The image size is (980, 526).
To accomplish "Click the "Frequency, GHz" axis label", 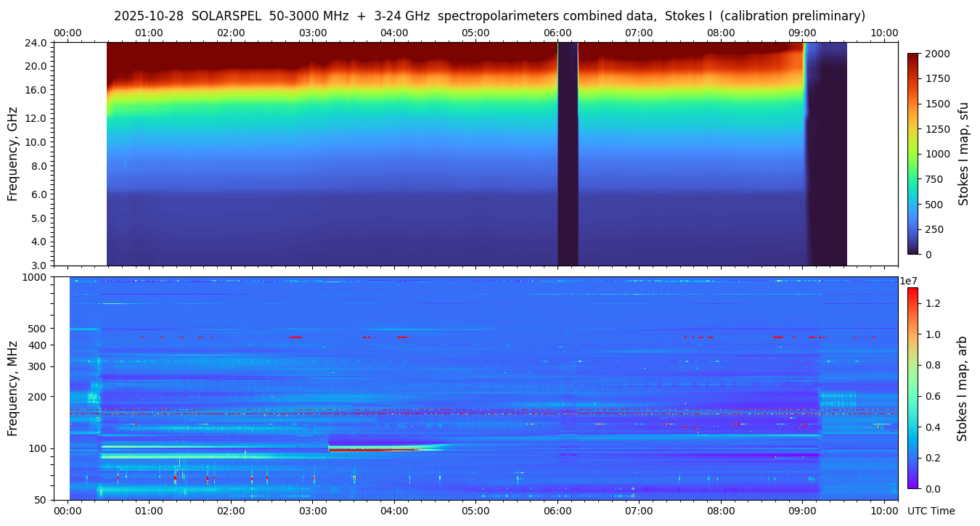I will (12, 154).
